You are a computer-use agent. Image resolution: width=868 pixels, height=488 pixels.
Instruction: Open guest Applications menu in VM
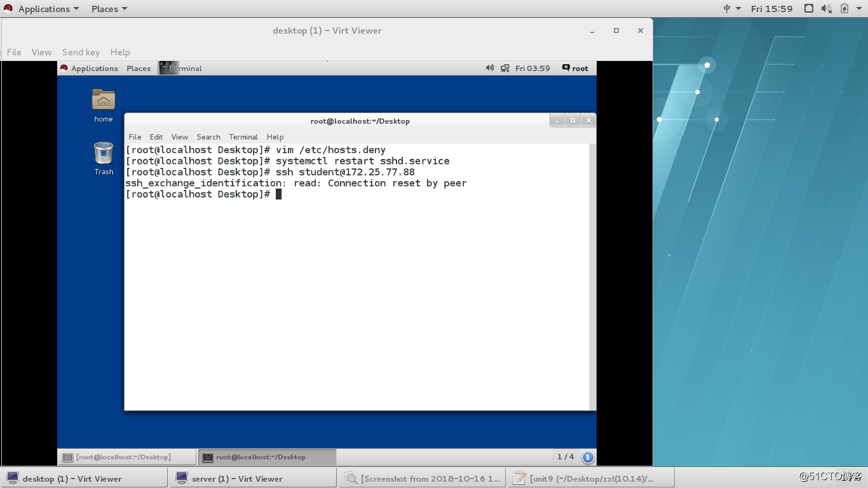click(x=89, y=69)
